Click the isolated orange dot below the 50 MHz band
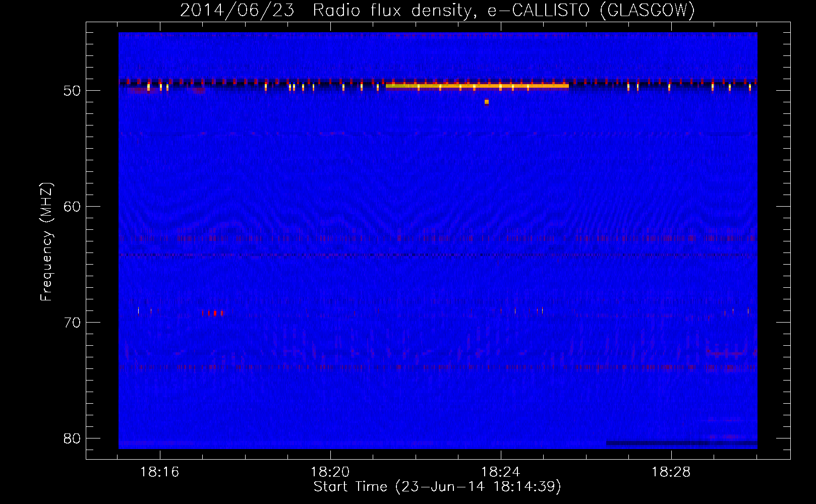Viewport: 816px width, 504px height. click(487, 102)
